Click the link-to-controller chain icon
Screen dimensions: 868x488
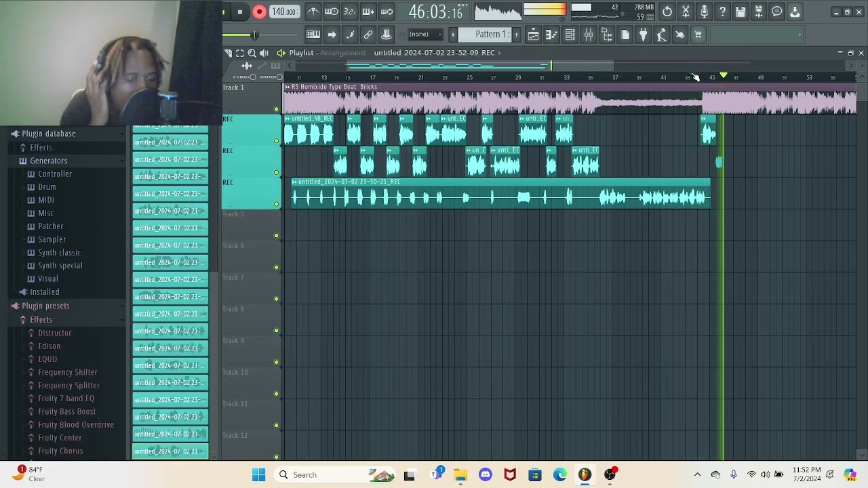click(x=368, y=35)
